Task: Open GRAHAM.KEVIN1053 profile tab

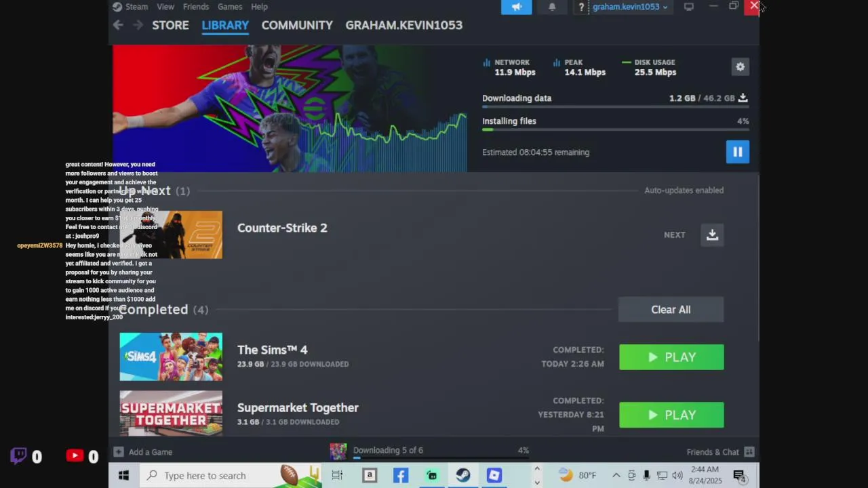Action: point(403,25)
